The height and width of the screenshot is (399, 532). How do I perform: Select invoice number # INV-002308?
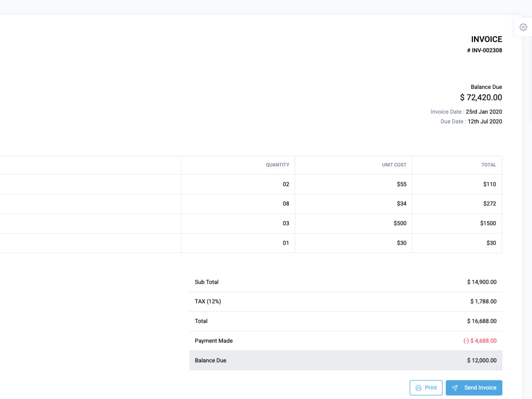click(485, 50)
